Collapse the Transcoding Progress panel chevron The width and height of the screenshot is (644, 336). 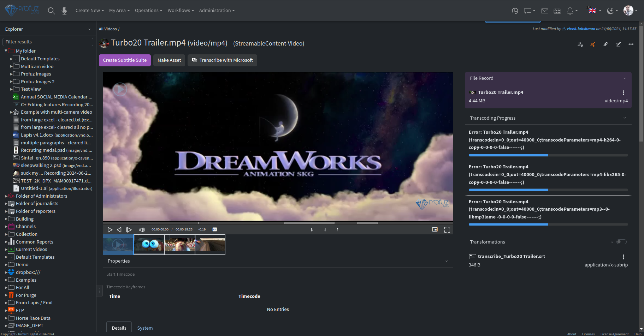point(625,118)
